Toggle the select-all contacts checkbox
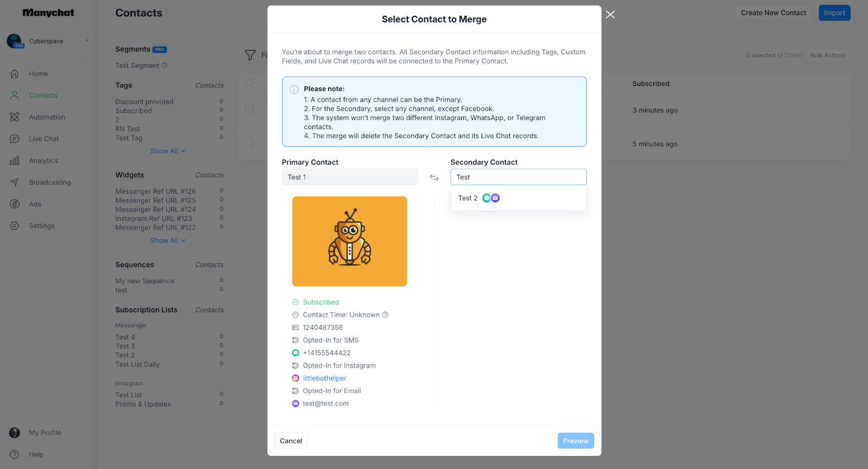Screen dimensions: 868x469 (250, 82)
